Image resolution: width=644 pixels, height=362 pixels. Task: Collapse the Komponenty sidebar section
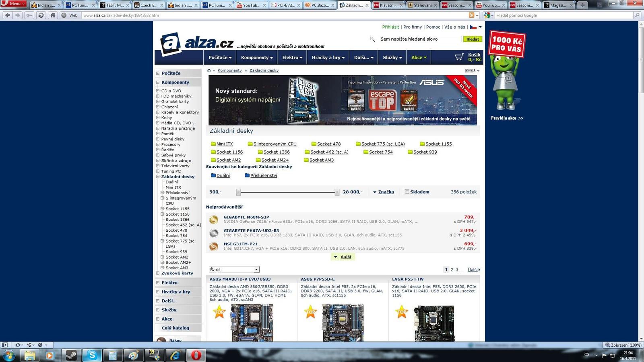(158, 82)
